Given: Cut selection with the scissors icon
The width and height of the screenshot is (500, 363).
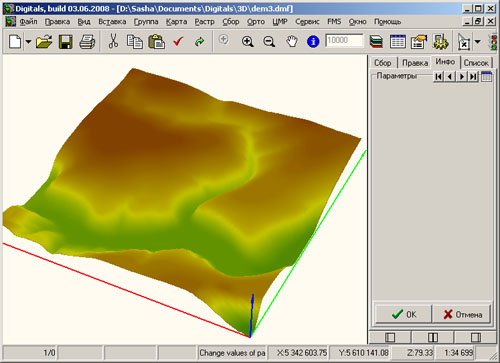Looking at the screenshot, I should [113, 41].
